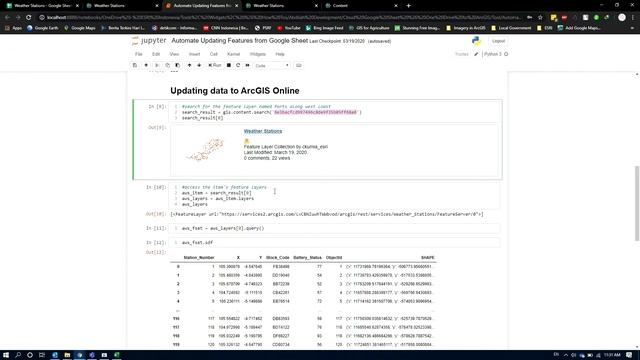Bookmark this page with star icon
Viewport: 640px width, 360px height.
540,18
